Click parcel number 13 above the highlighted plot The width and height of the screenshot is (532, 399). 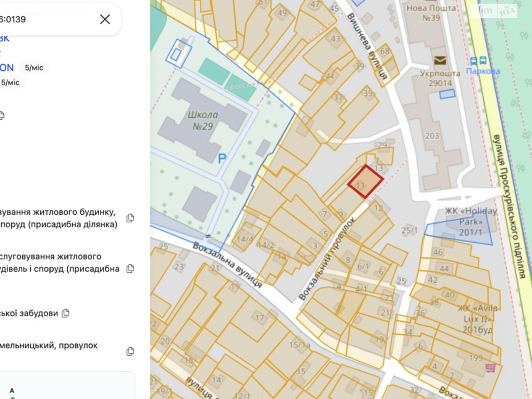coord(378,168)
